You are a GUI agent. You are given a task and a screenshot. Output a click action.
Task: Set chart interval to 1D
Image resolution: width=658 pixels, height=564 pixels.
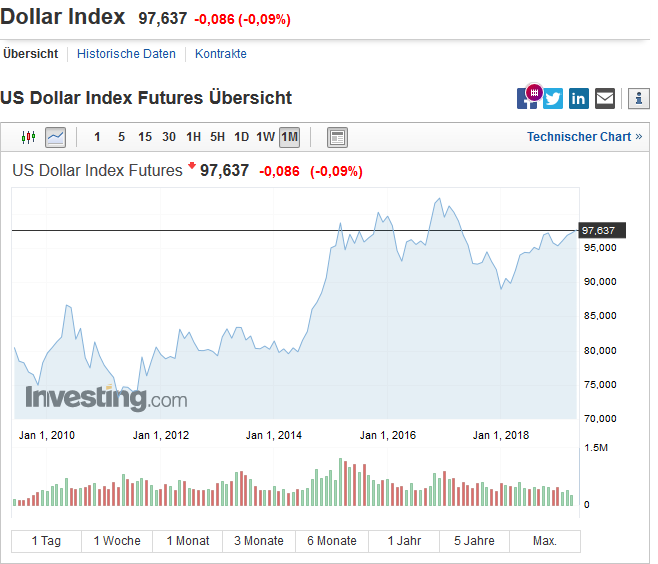coord(241,137)
